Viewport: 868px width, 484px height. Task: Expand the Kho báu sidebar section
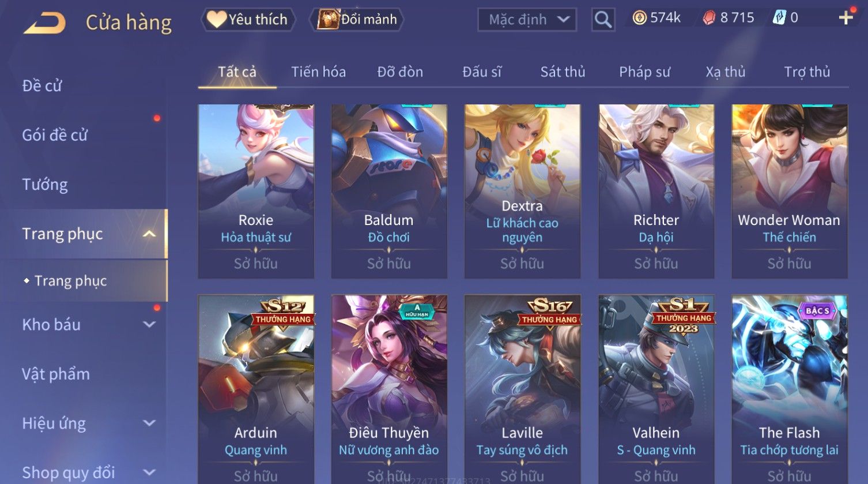pyautogui.click(x=149, y=324)
